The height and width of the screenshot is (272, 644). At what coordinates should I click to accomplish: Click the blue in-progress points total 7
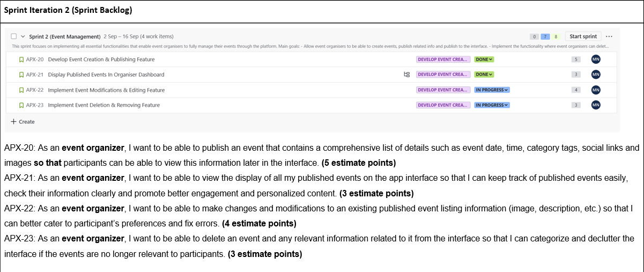(545, 36)
